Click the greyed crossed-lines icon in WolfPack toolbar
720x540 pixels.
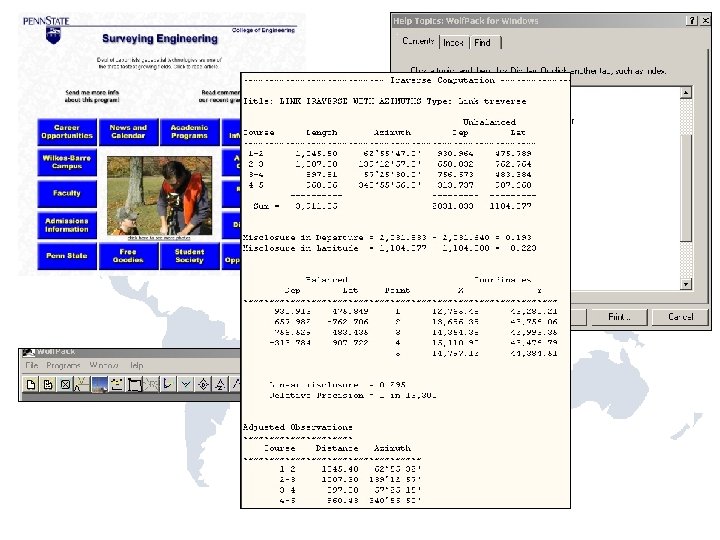[x=151, y=384]
